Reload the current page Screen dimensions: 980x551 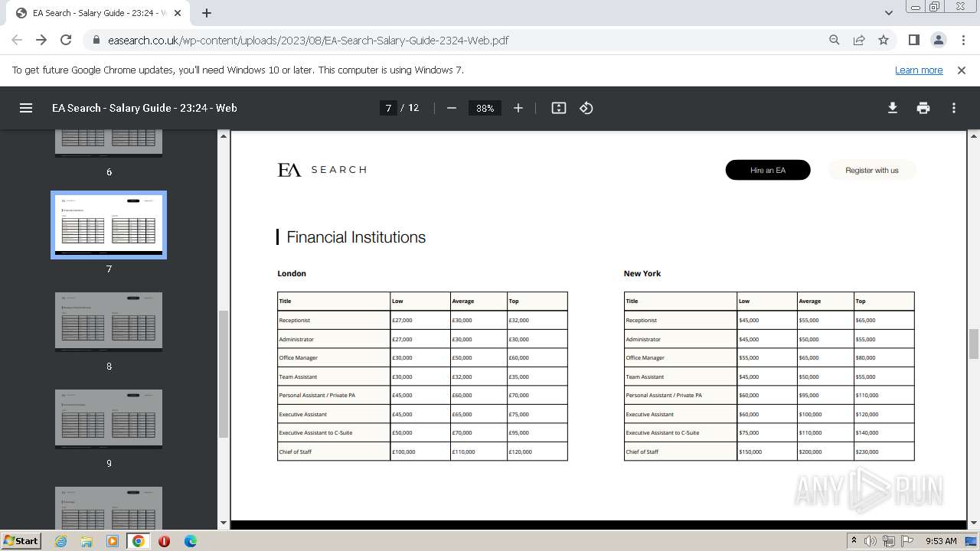coord(66,40)
